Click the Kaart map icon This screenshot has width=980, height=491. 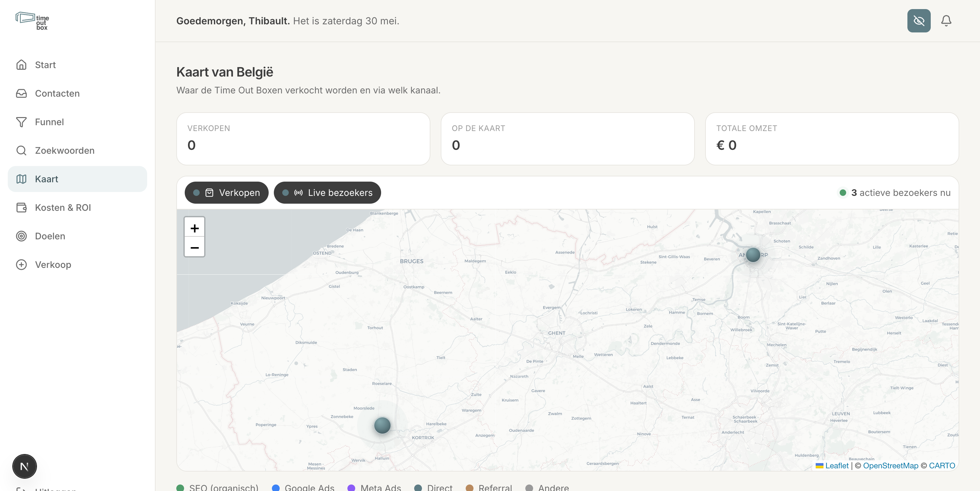point(21,179)
